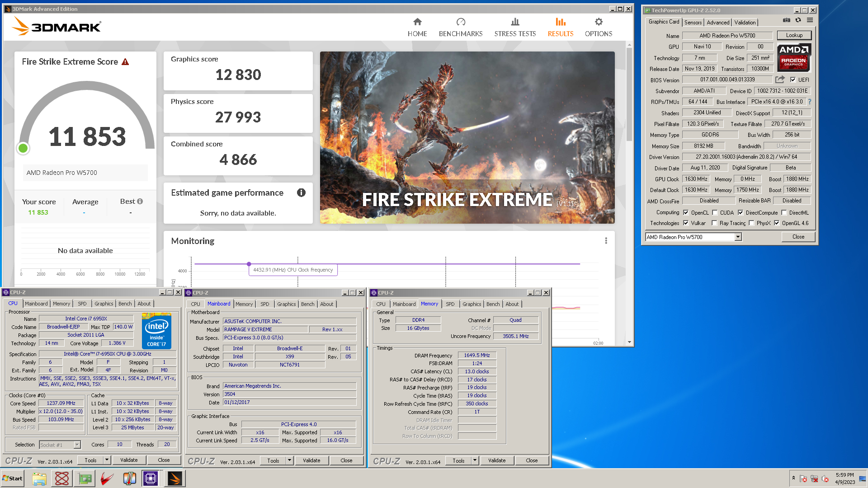Screen dimensions: 868x488
Task: Click the 3DMark scrollbar up arrow
Action: 629,45
